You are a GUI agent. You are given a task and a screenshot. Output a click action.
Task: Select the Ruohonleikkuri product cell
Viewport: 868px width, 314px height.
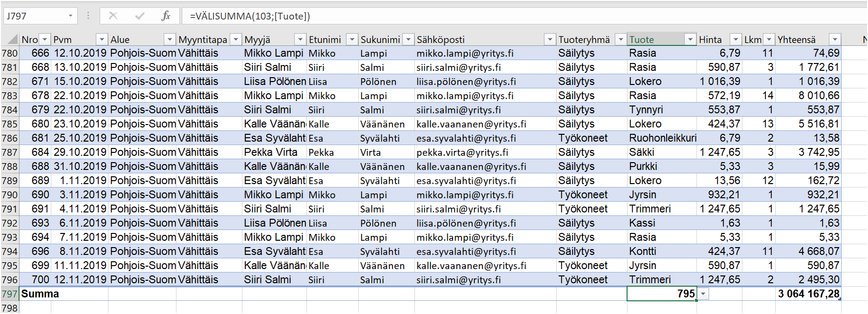[662, 138]
